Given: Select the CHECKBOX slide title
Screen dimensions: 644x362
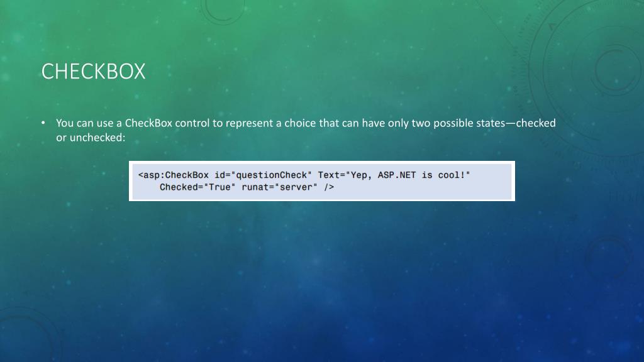Looking at the screenshot, I should click(x=93, y=72).
